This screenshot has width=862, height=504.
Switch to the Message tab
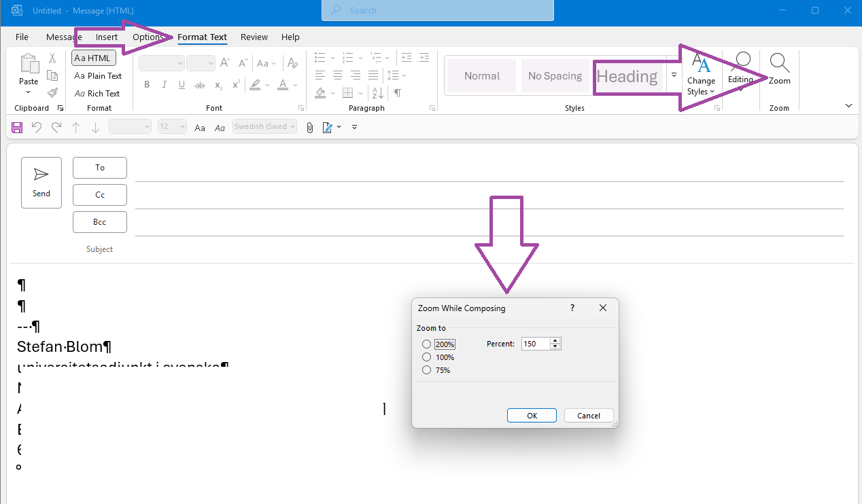point(63,37)
